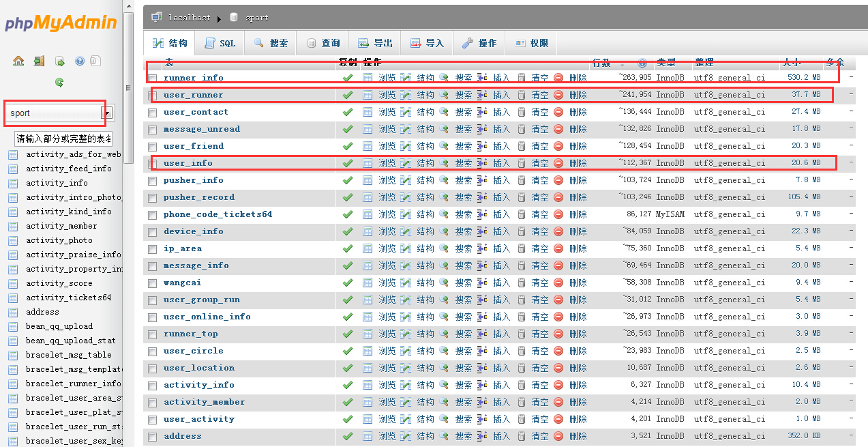Open the 权限 privileges tab
The width and height of the screenshot is (868, 447).
532,43
